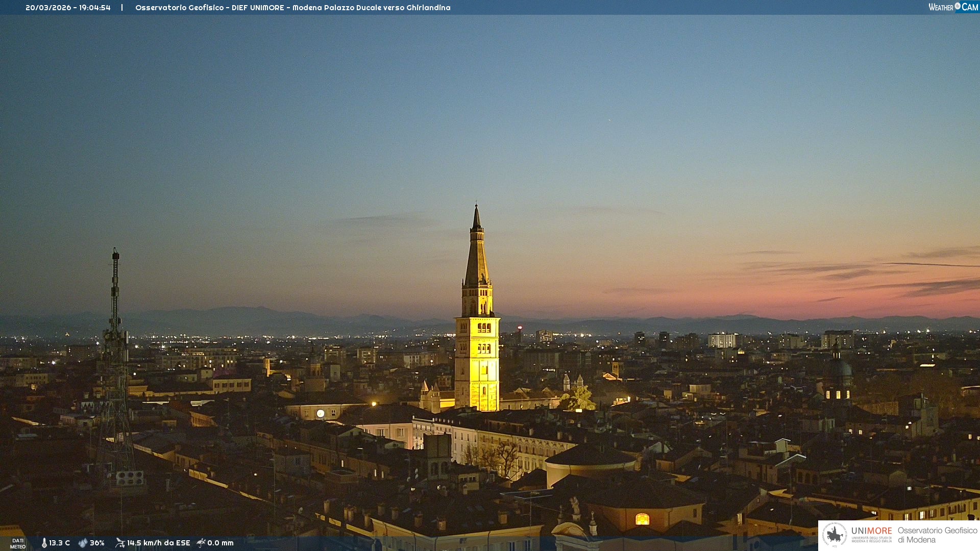Screen dimensions: 980x551
Task: Click the WeatherCam camera lens icon
Action: [x=958, y=6]
